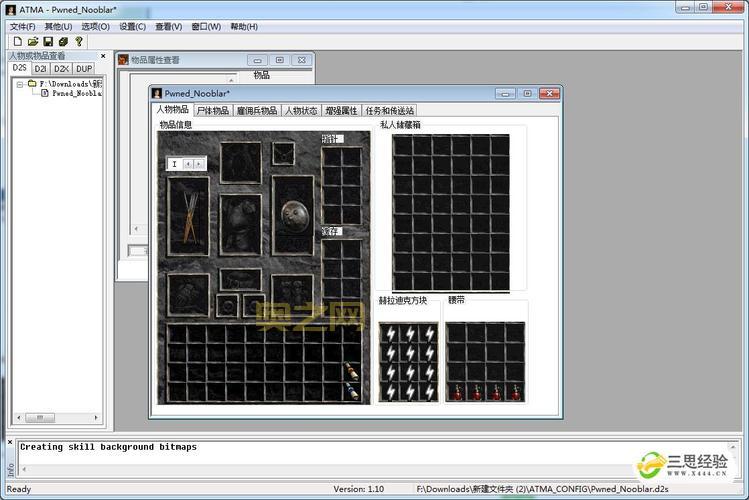Viewport: 749px width, 500px height.
Task: Select the 人物状态 tab
Action: tap(301, 111)
